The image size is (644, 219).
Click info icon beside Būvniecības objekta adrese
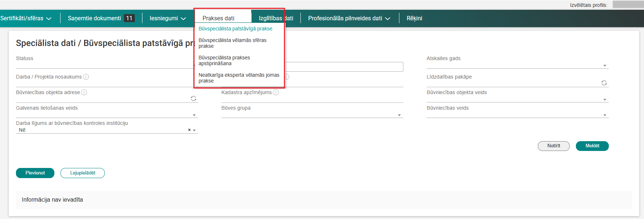[x=84, y=92]
